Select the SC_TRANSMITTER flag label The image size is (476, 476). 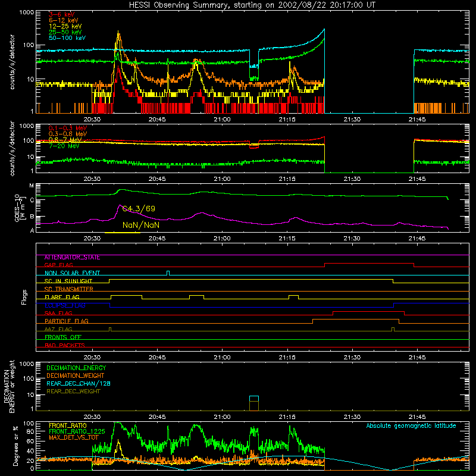click(x=69, y=289)
